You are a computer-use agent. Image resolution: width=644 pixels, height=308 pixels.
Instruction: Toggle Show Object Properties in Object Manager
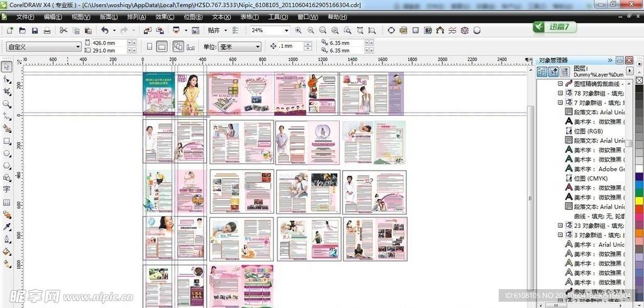point(542,72)
